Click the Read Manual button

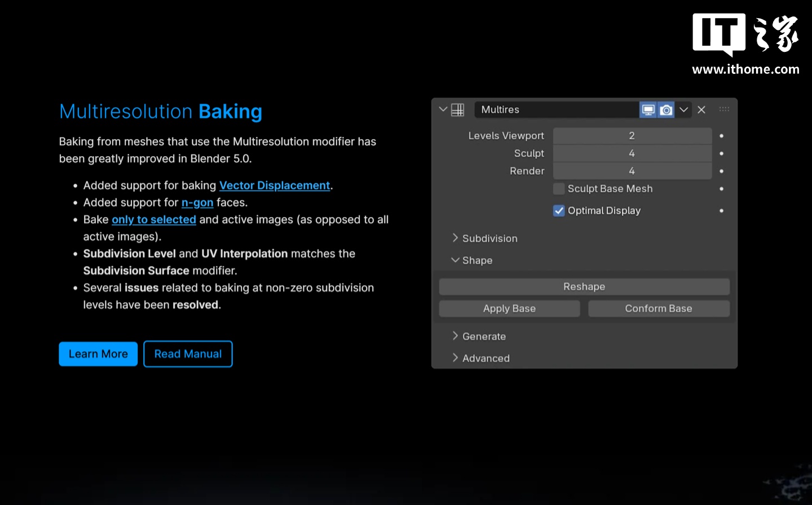tap(188, 354)
